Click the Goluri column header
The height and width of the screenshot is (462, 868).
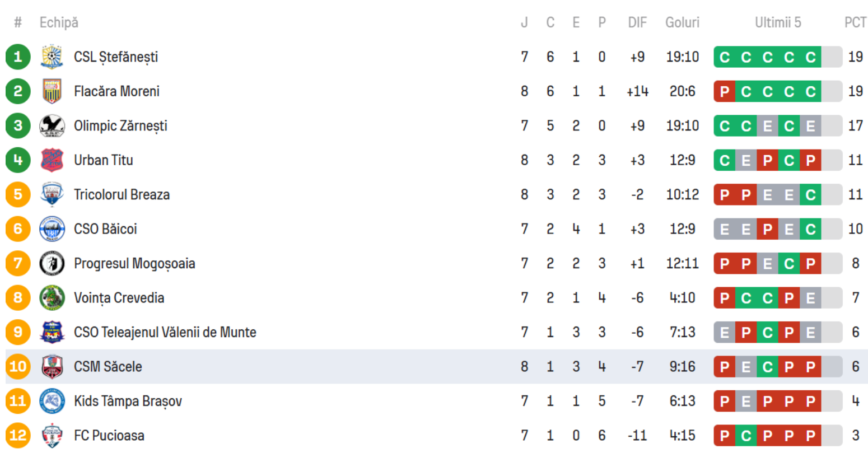coord(682,22)
